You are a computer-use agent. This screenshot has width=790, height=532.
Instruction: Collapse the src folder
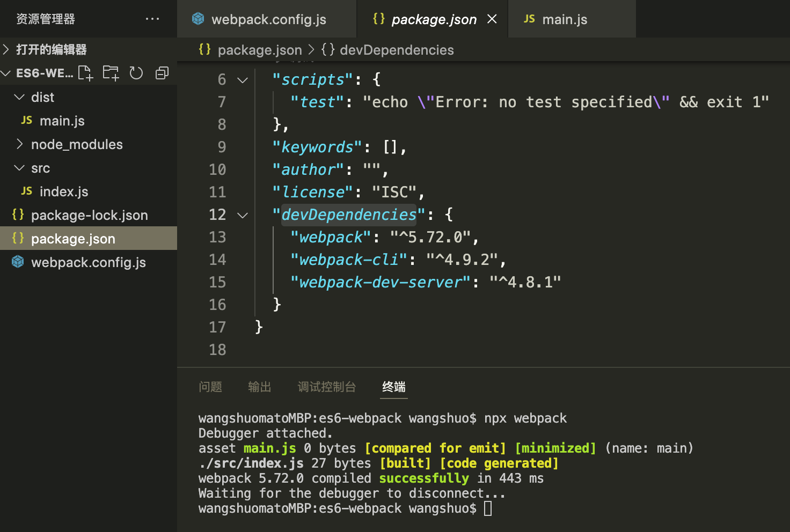[19, 168]
